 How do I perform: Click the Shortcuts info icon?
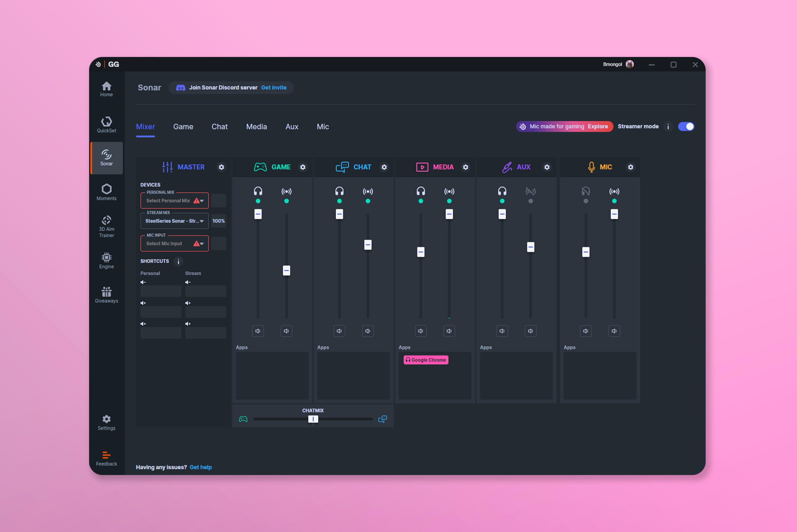tap(178, 261)
